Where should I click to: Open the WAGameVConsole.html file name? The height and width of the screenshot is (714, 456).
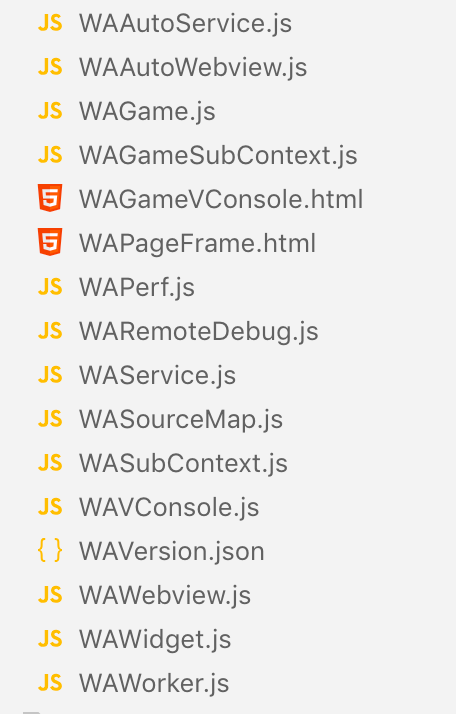(x=221, y=199)
